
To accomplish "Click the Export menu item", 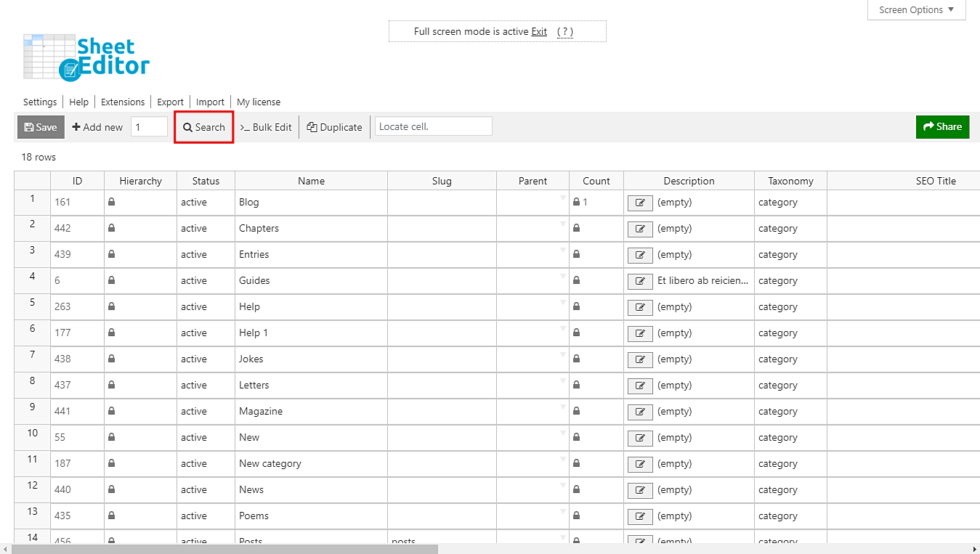I will coord(171,102).
